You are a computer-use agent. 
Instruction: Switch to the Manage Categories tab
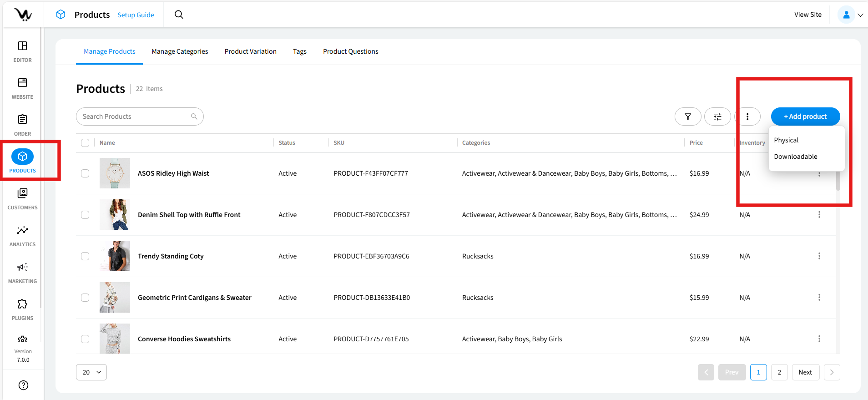point(180,51)
